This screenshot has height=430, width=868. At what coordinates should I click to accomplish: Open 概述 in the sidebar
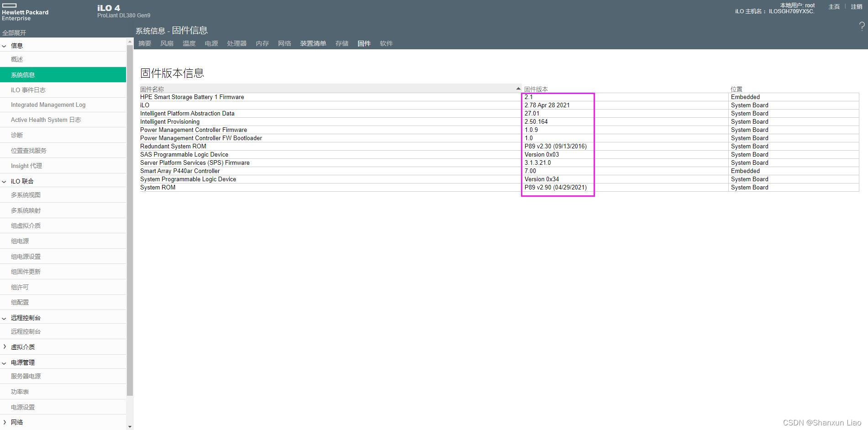click(63, 59)
